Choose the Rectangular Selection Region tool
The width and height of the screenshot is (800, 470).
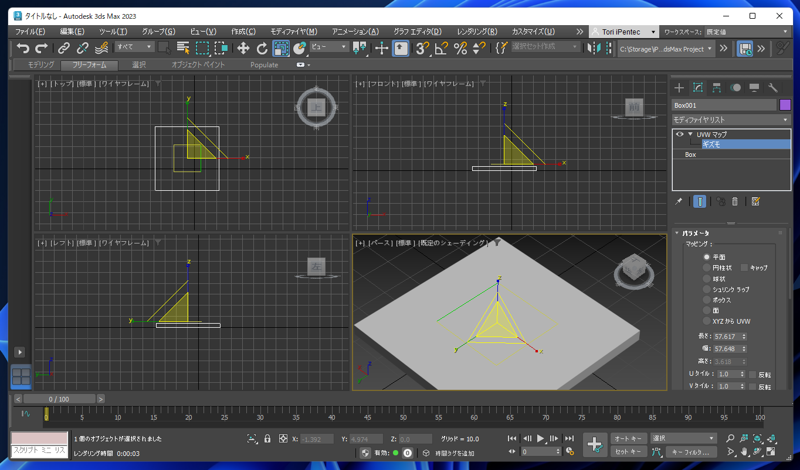pos(203,48)
